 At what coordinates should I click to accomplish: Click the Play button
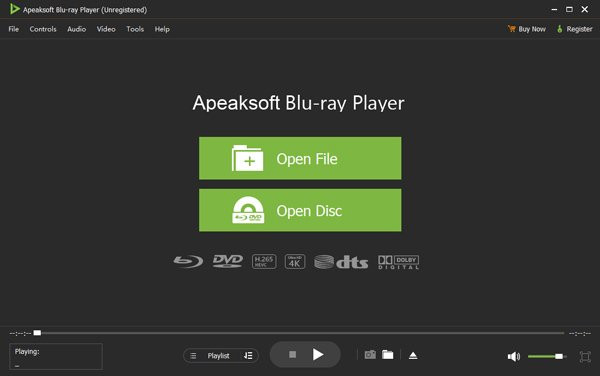point(318,355)
